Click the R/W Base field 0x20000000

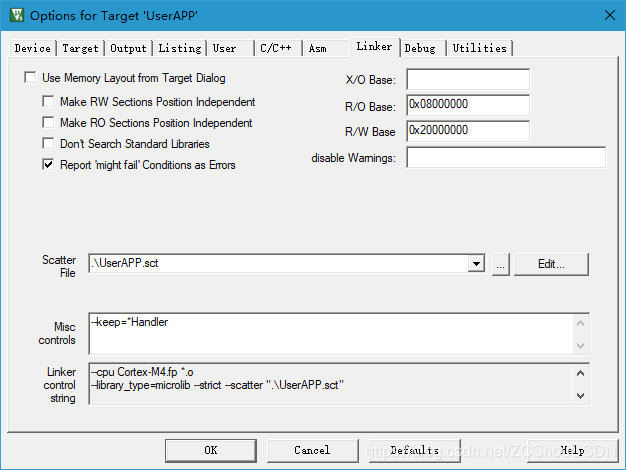point(468,131)
